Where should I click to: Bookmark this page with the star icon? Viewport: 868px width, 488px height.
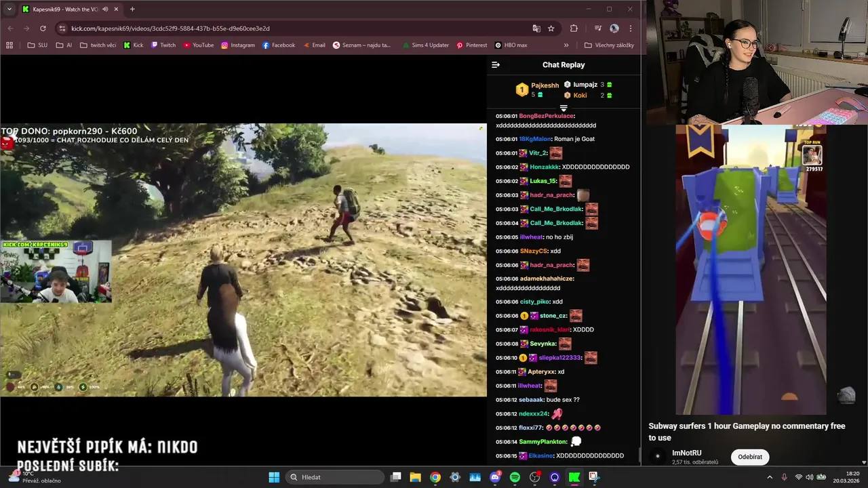click(x=551, y=28)
